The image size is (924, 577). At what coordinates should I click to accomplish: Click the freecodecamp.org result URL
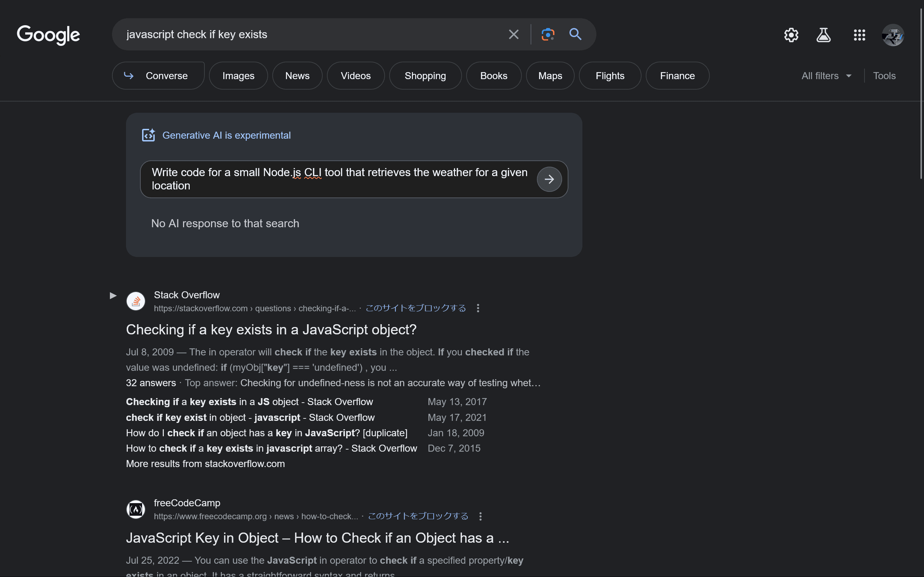(256, 517)
